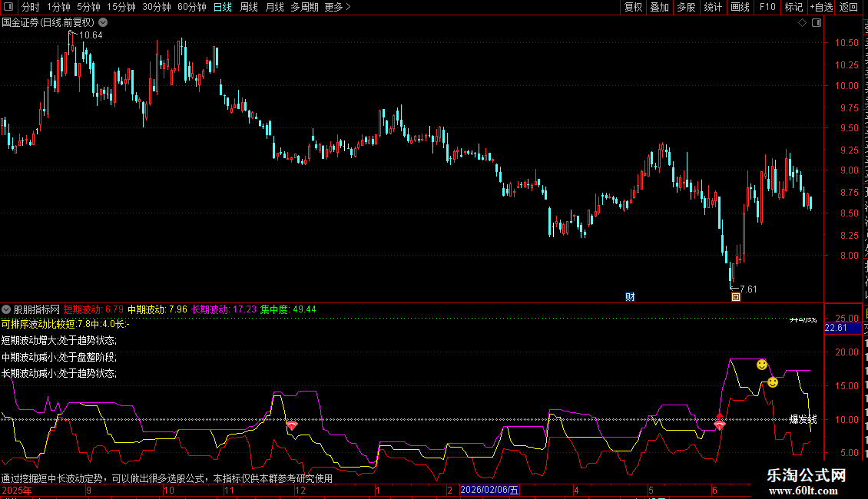
Task: Click the lower smiley face on indicator
Action: click(x=773, y=382)
